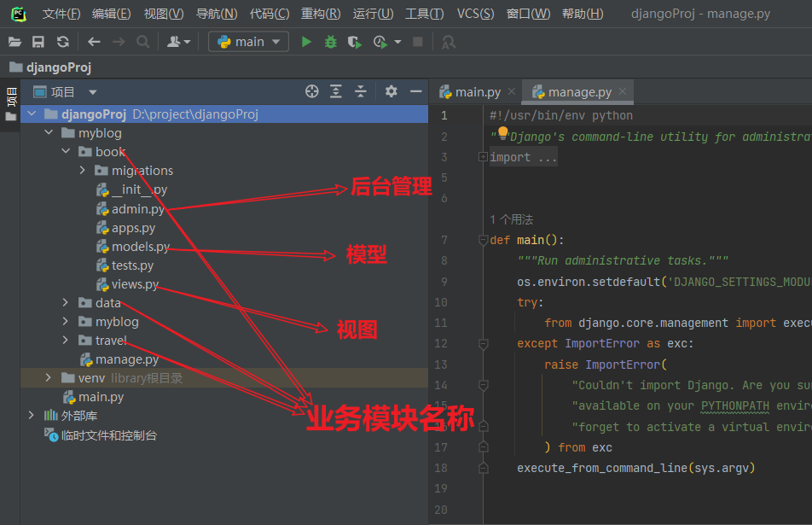Close the manage.py editor tab
The image size is (812, 525).
[x=623, y=91]
